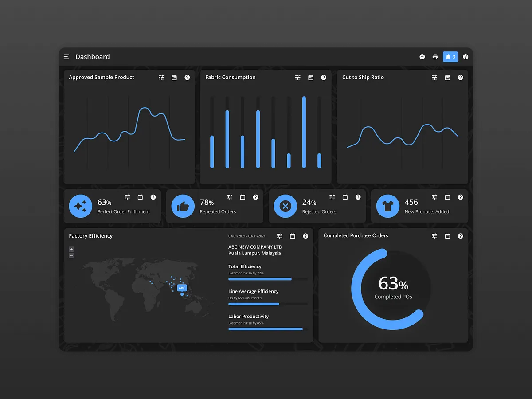Click the shirt icon on New Products Added card
This screenshot has height=399, width=532.
coord(387,206)
